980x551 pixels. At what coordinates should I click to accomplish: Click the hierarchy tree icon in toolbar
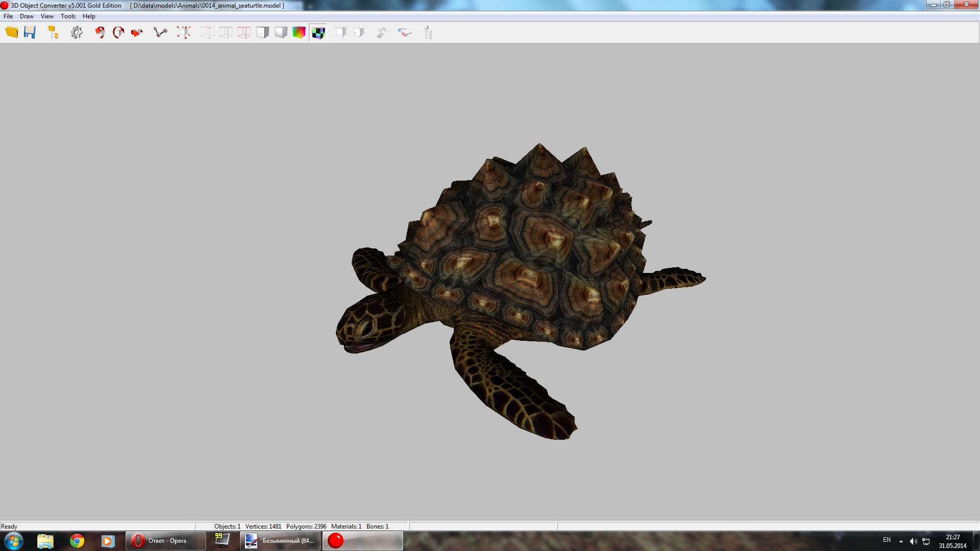tap(428, 33)
